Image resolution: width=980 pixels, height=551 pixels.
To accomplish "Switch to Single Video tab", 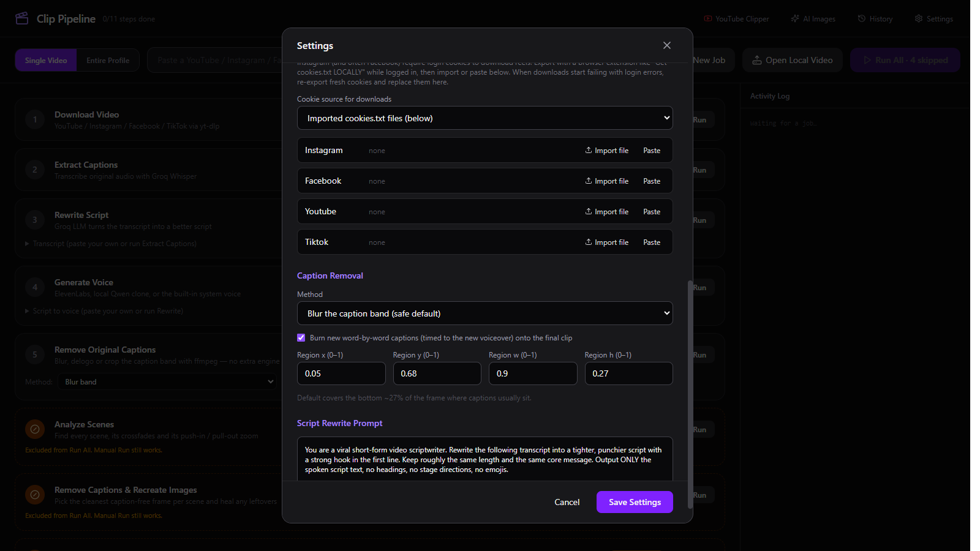I will [x=46, y=60].
